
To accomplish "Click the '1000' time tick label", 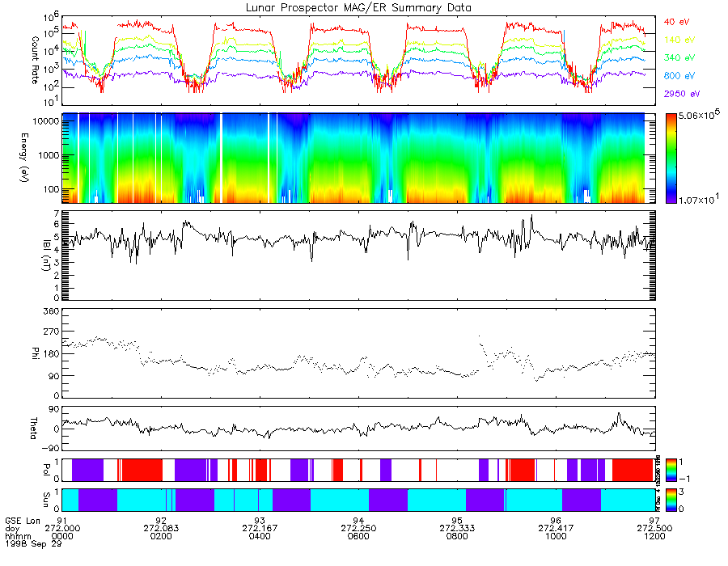I will (556, 536).
